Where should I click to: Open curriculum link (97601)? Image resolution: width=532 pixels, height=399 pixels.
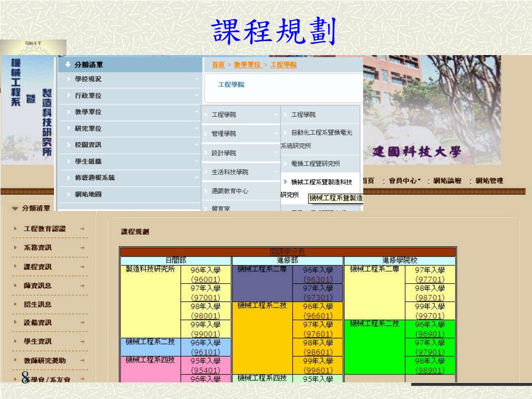pos(318,334)
